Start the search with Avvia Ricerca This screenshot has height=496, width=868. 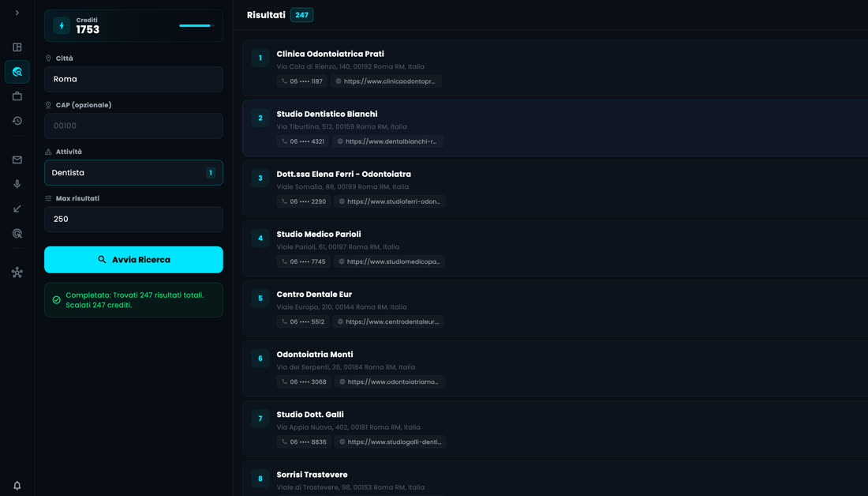(133, 259)
